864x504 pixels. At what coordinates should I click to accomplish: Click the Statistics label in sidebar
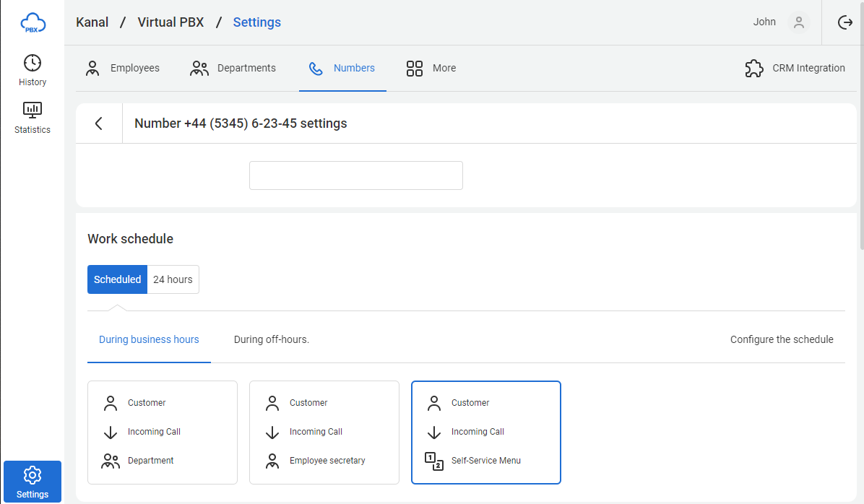pos(33,129)
